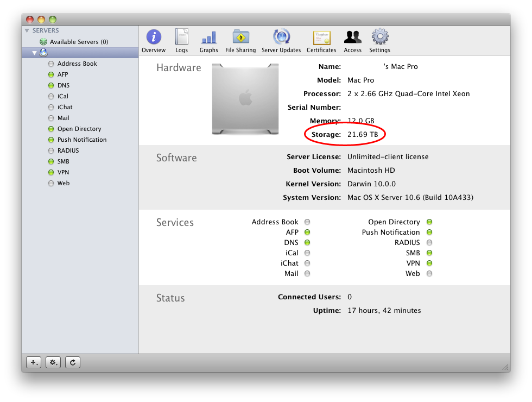
Task: Click the uptime value 17 hours, 42 minutes
Action: [x=384, y=311]
